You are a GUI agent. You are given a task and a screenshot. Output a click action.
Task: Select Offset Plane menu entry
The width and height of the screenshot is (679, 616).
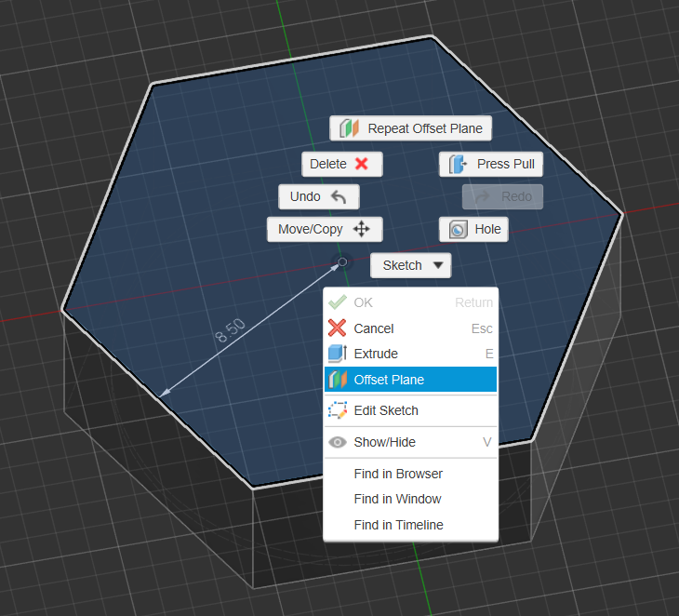coord(410,380)
